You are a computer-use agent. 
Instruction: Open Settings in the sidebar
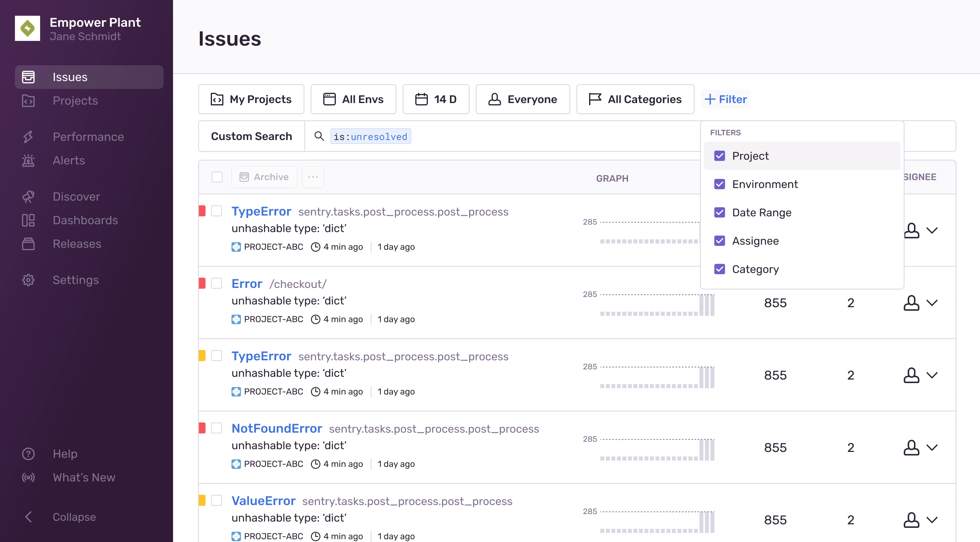[76, 280]
